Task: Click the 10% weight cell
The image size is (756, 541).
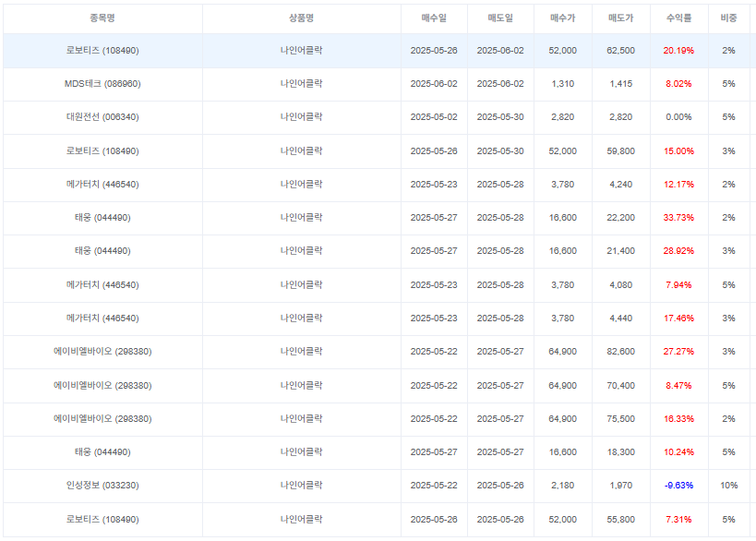Action: [x=728, y=486]
